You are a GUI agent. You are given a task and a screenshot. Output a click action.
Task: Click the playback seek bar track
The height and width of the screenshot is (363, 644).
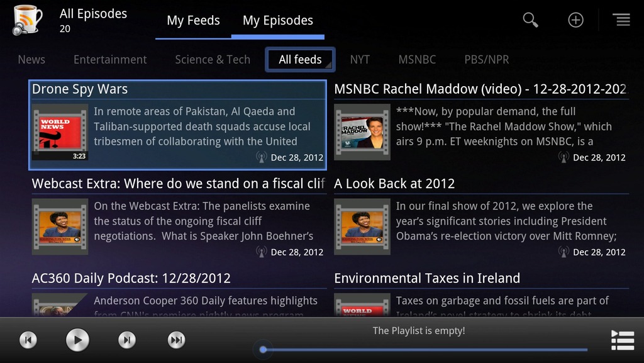pos(425,350)
